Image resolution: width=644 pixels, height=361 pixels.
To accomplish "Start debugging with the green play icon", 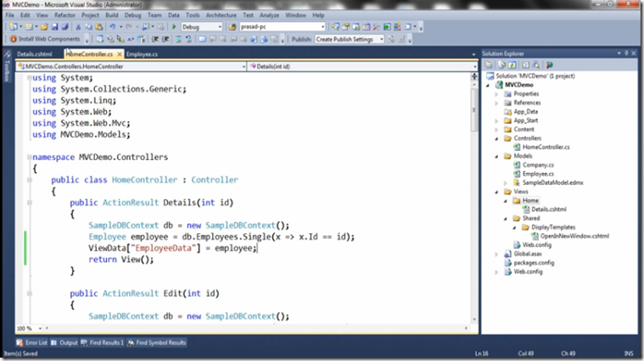I will (174, 27).
